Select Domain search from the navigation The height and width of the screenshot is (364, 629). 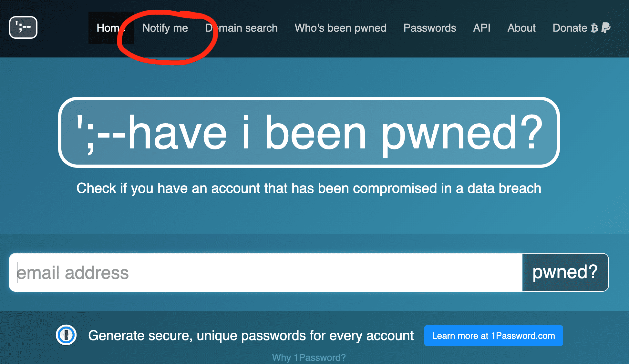(241, 28)
